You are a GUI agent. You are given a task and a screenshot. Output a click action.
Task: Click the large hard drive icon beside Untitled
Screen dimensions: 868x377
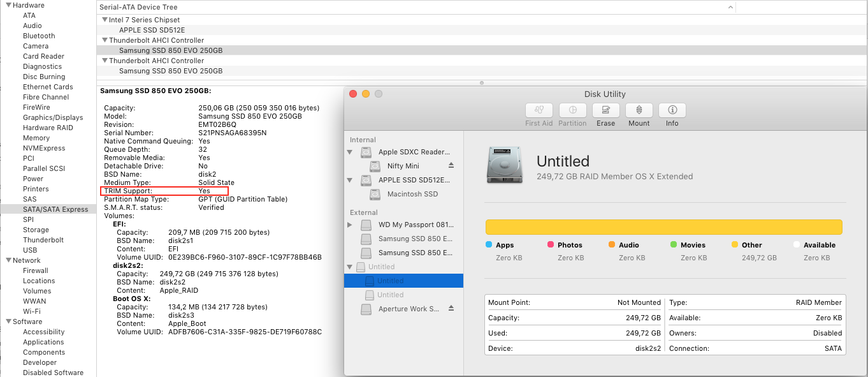(x=505, y=164)
